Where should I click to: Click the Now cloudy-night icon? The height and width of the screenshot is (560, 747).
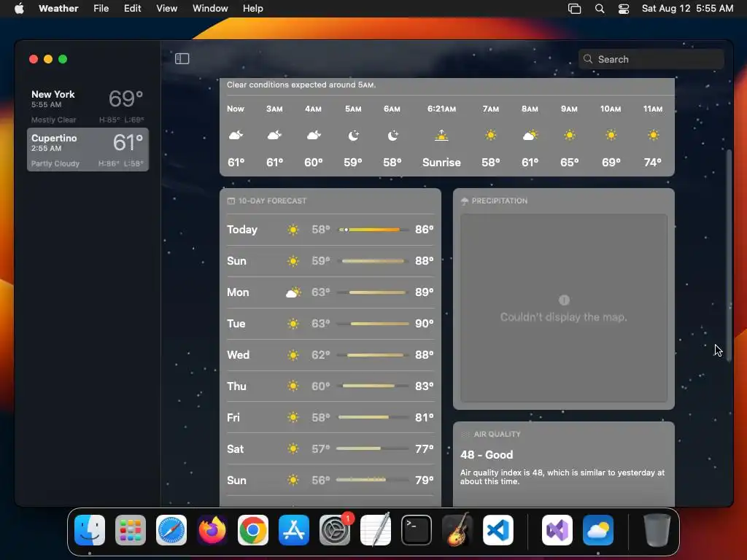[236, 136]
